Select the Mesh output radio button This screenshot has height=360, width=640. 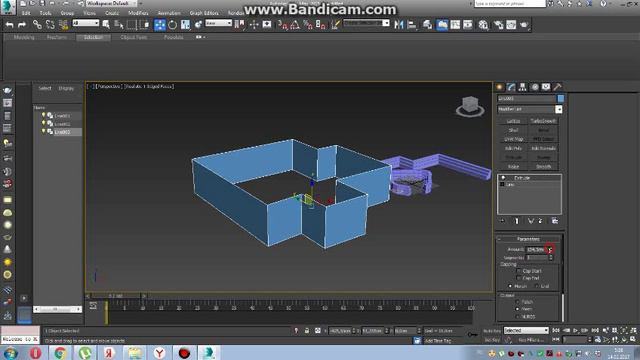(517, 309)
